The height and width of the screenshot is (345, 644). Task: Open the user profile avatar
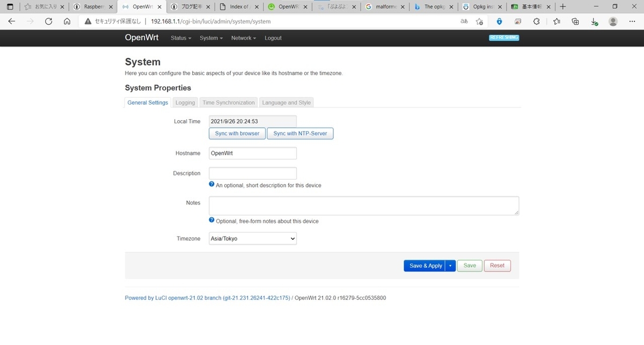[x=613, y=21]
